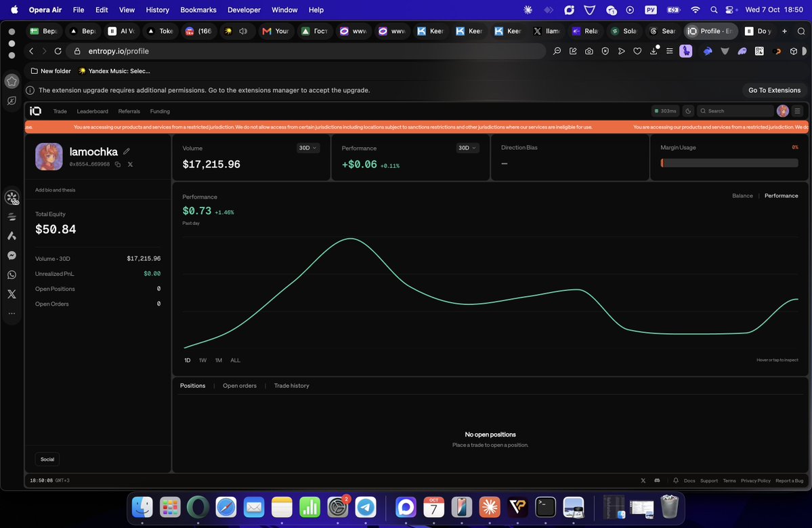Viewport: 812px width, 528px height.
Task: Go back using the browser back arrow
Action: pyautogui.click(x=31, y=51)
